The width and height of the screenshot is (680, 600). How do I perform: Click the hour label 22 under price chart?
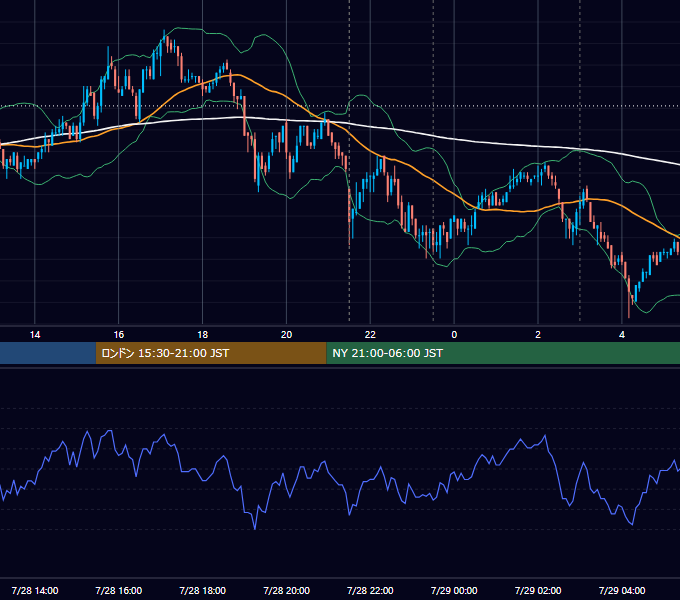tap(370, 335)
